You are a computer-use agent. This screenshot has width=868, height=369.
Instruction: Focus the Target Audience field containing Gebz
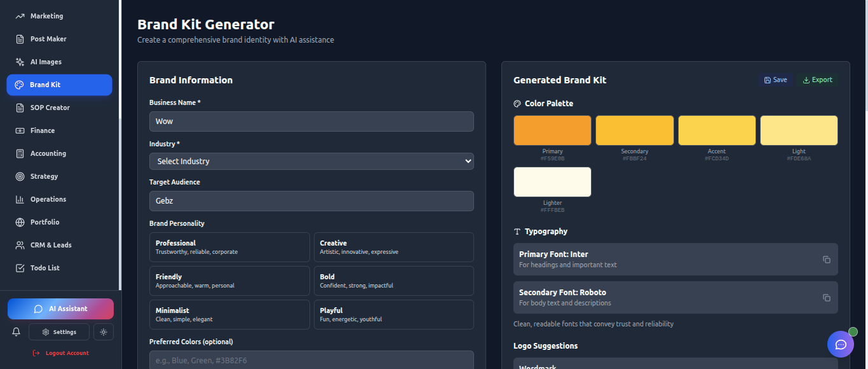click(311, 201)
